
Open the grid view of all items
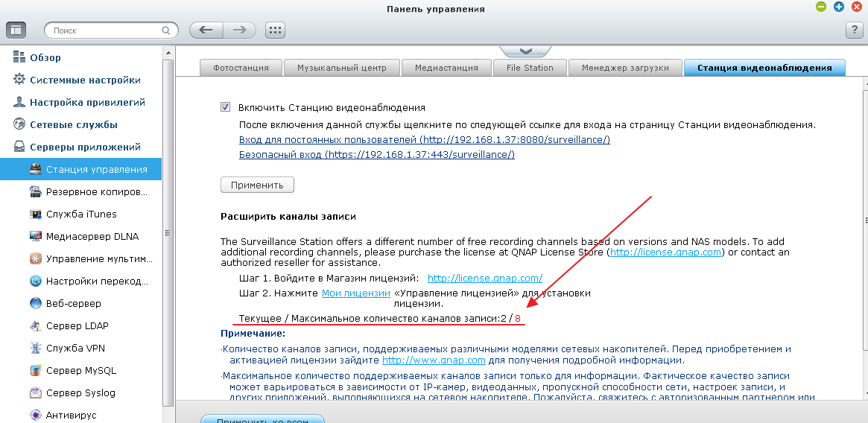coord(275,30)
